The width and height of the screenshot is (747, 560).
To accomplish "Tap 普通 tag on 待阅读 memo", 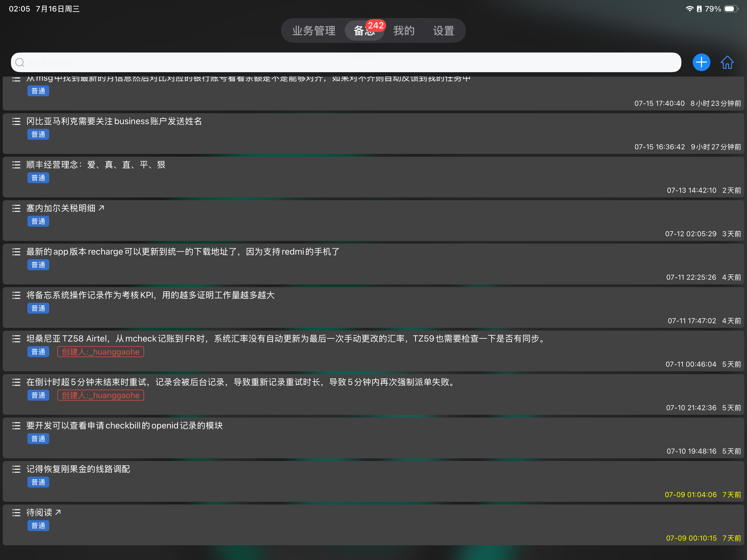I will click(x=38, y=526).
